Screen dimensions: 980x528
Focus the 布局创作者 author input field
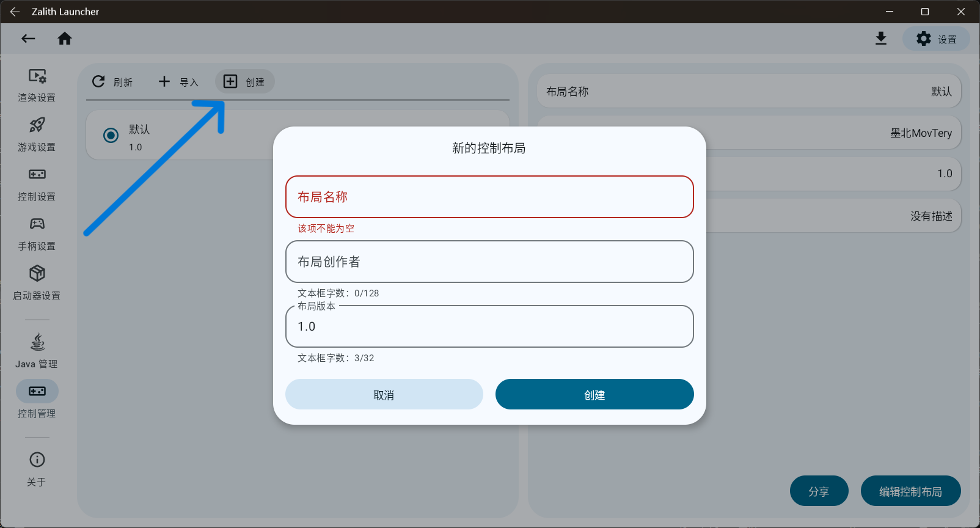489,262
